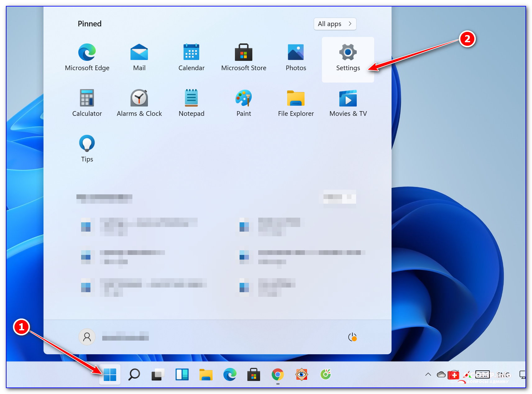Show All apps list
The image size is (532, 394).
tap(335, 24)
